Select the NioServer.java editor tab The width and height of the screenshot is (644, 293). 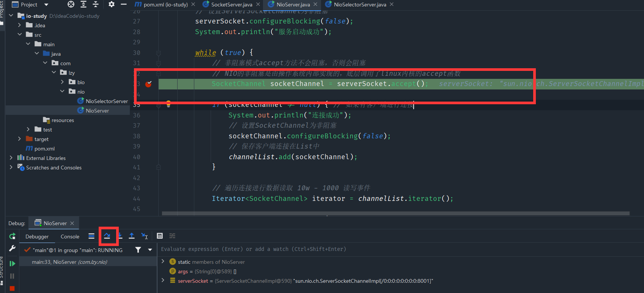point(293,5)
